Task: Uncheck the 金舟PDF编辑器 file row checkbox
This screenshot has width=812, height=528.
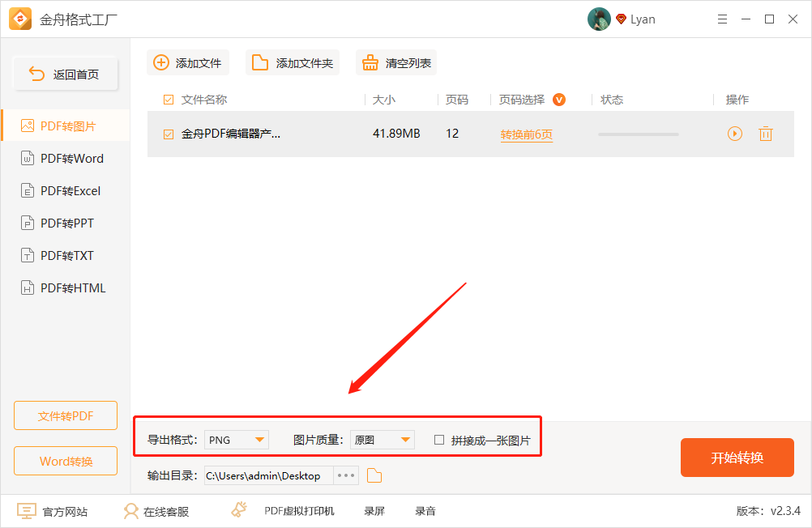Action: click(x=169, y=134)
